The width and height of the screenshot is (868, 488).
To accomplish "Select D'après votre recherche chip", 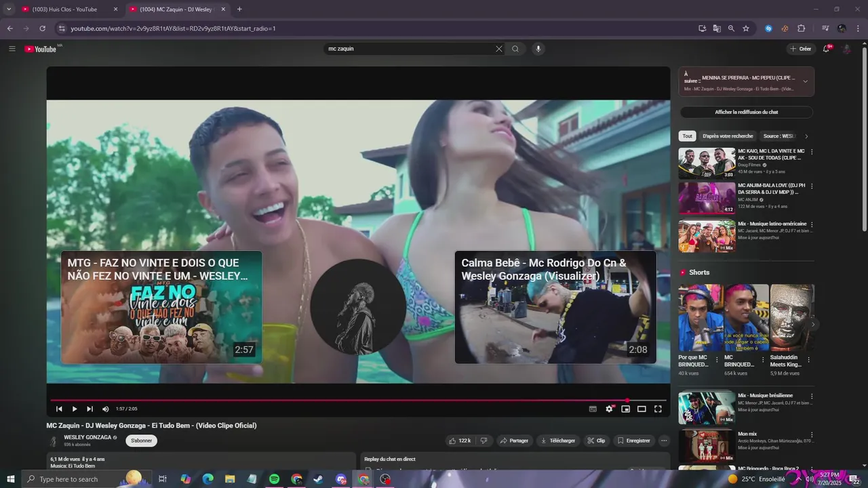I will pyautogui.click(x=728, y=136).
